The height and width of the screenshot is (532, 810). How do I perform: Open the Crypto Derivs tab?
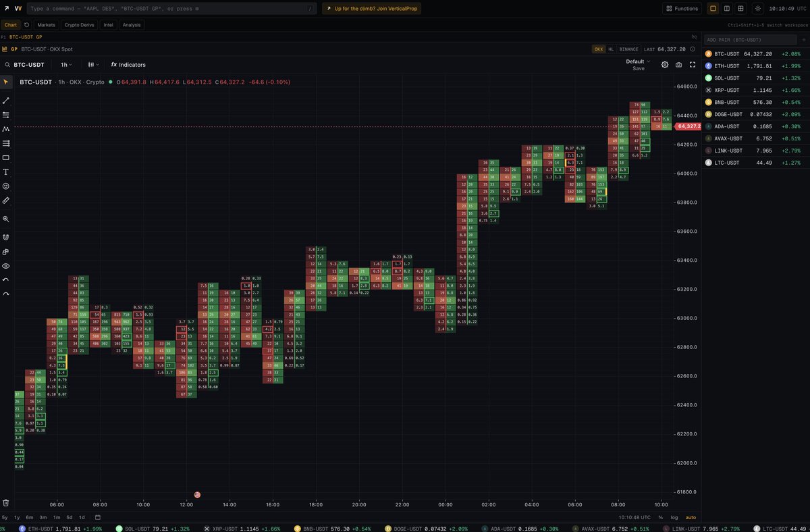coord(79,24)
